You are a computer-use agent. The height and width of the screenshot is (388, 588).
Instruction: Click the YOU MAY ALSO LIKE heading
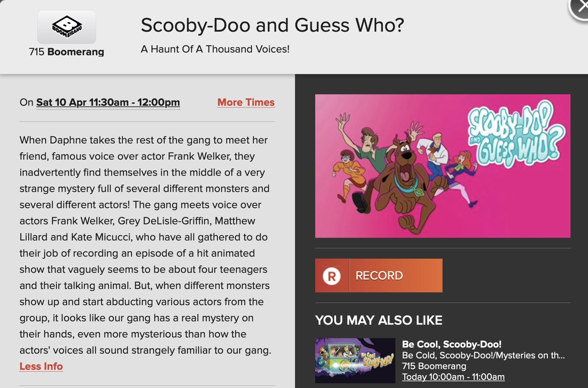coord(379,320)
